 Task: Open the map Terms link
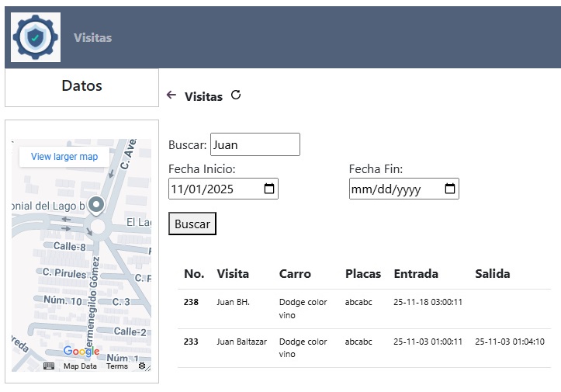pos(117,366)
